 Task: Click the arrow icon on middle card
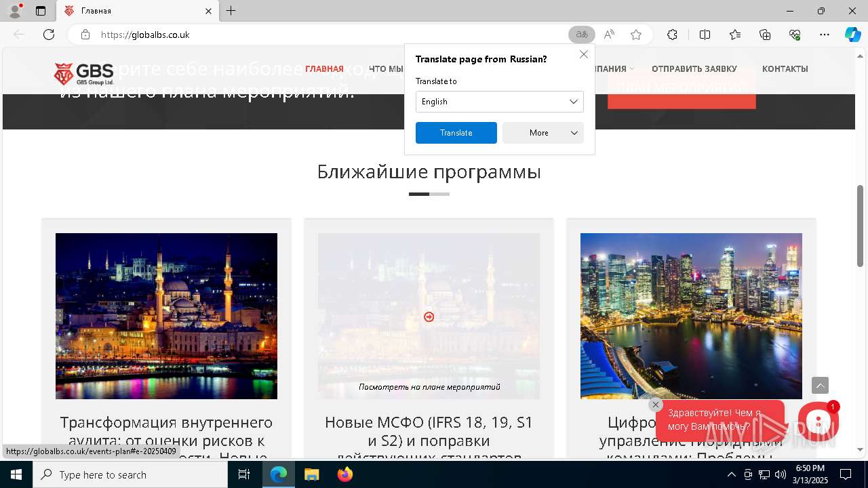pos(429,317)
